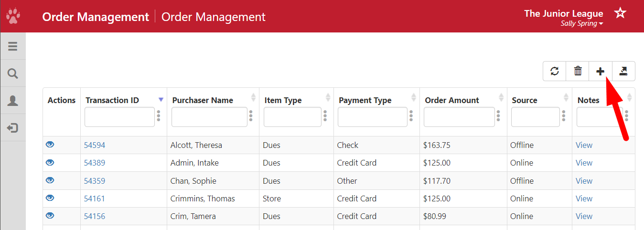View notes for Crimmins, Thomas order

point(584,199)
